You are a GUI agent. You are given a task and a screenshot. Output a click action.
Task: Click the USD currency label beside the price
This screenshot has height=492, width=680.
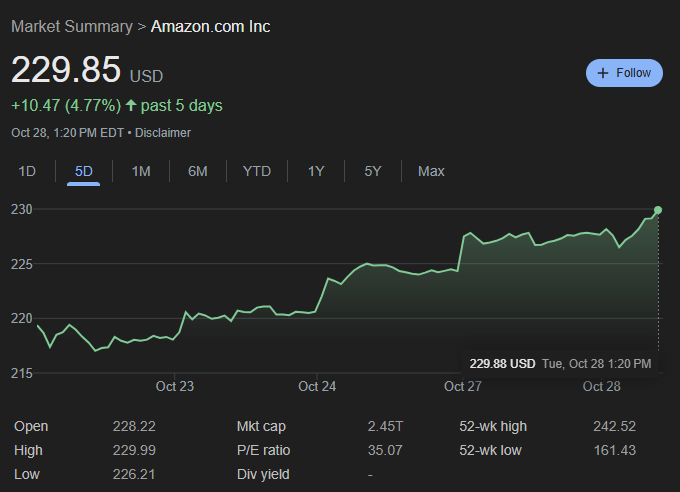147,76
